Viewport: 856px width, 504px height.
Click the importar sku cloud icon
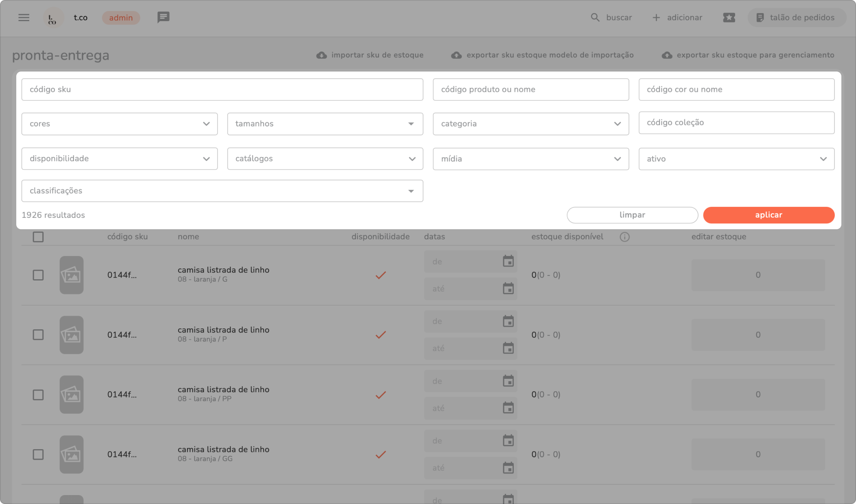coord(321,55)
